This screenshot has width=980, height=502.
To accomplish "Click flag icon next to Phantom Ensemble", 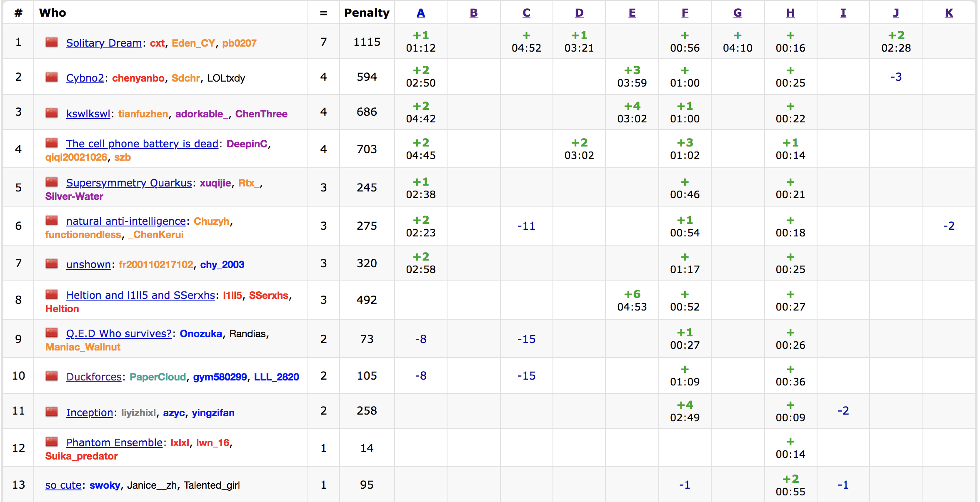I will pos(52,442).
